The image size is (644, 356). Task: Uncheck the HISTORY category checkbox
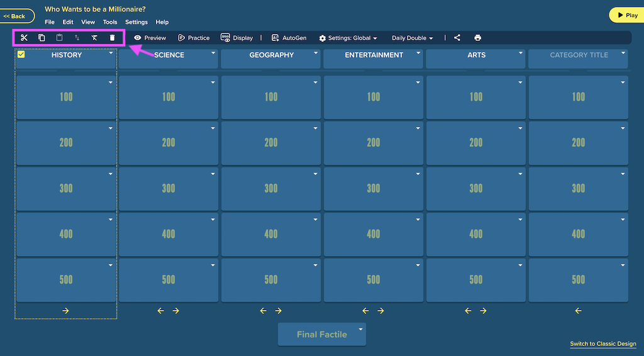(21, 54)
